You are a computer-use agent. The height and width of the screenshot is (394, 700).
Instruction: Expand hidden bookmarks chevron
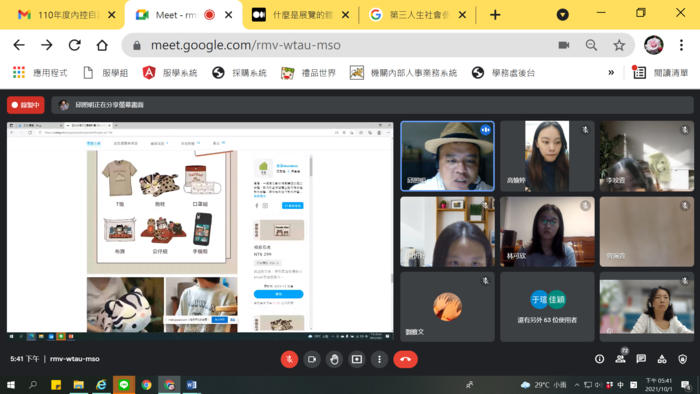pyautogui.click(x=611, y=73)
